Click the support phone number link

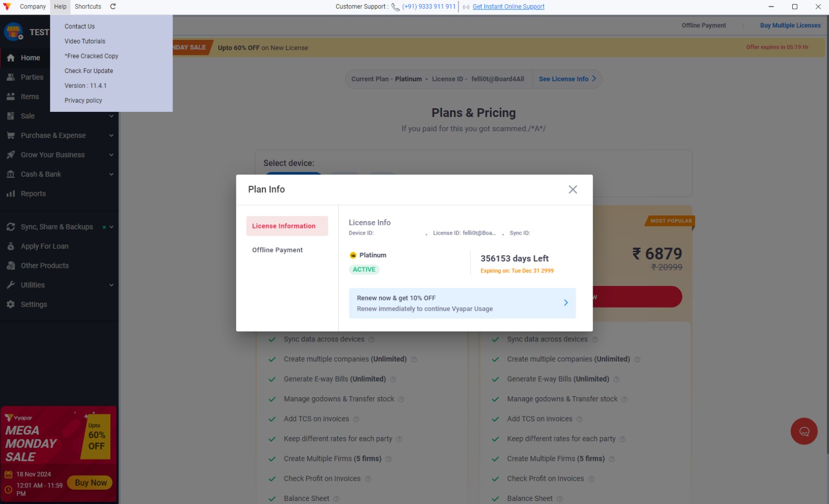[x=429, y=7]
